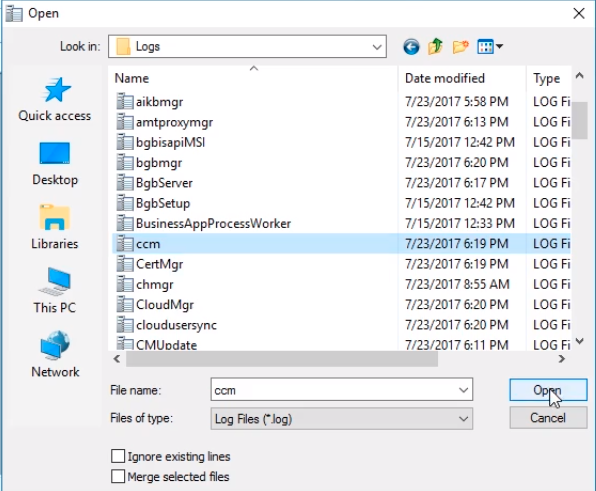Go back using the blue arrow icon
Image resolution: width=596 pixels, height=491 pixels.
coord(411,47)
